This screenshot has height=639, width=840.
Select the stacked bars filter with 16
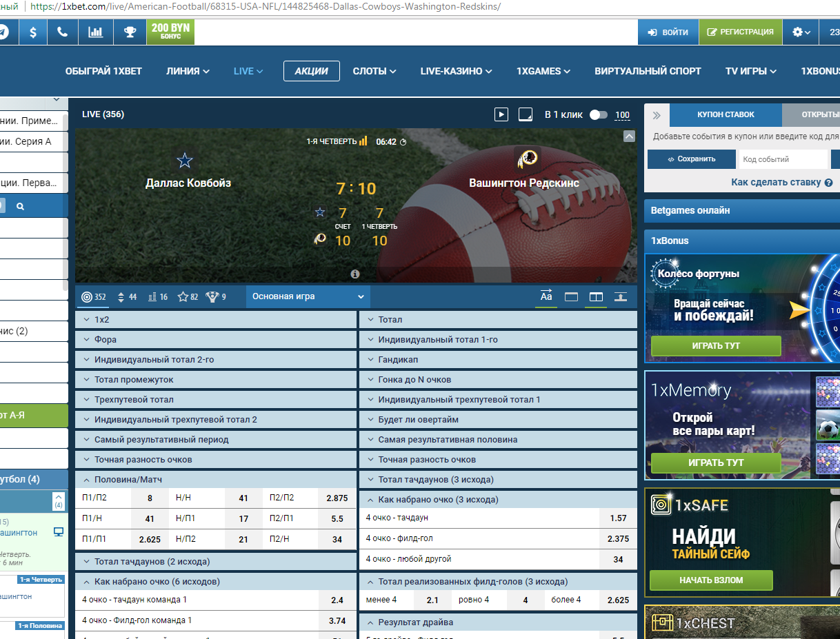tap(158, 297)
